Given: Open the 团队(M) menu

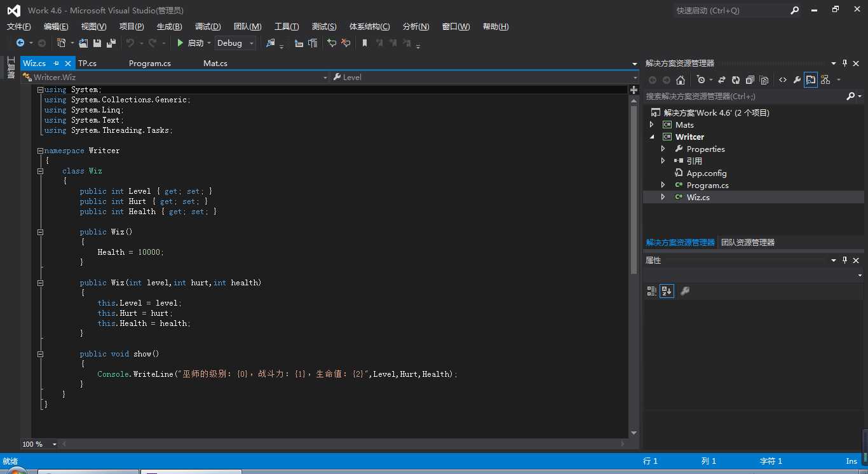Looking at the screenshot, I should point(247,27).
